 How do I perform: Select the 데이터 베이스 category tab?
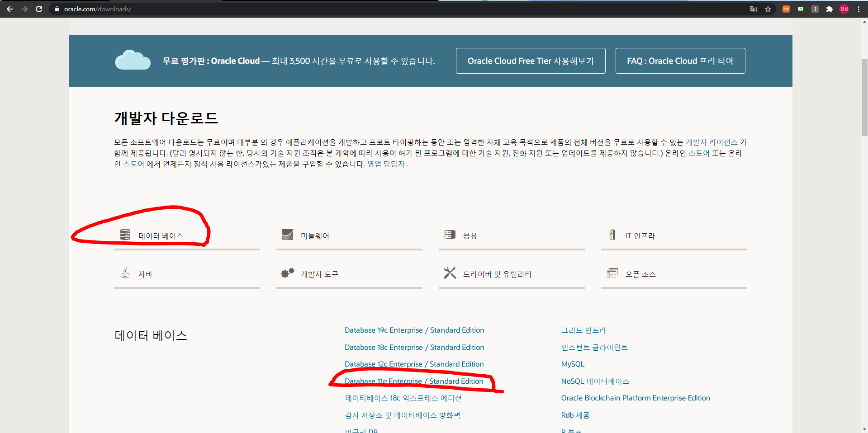pos(187,236)
